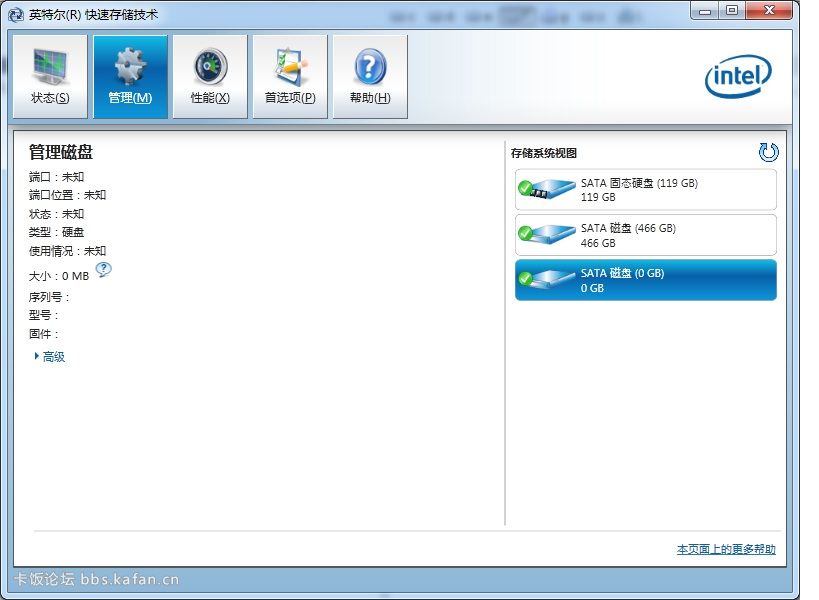819x600 pixels.
Task: Open the 帮助(H) help tab
Action: coord(370,77)
